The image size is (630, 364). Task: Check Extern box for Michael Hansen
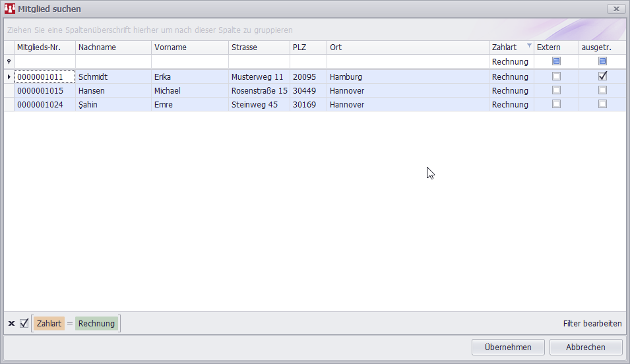tap(556, 90)
